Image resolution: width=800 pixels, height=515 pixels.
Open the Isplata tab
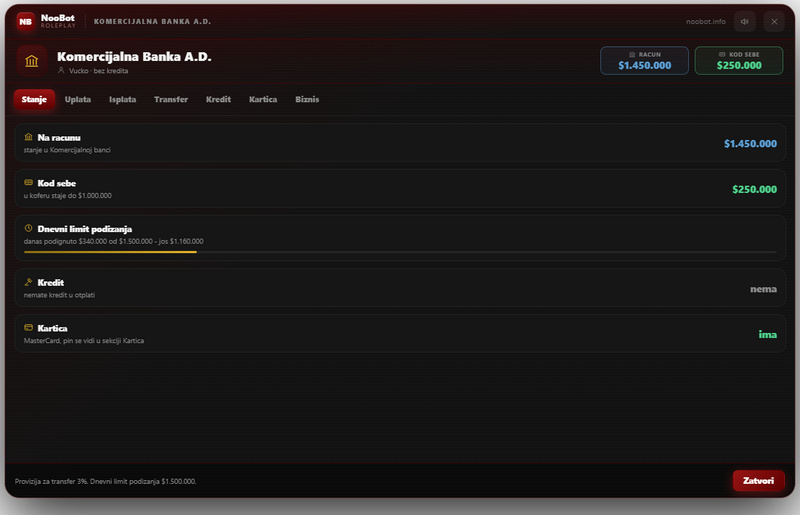(x=122, y=99)
